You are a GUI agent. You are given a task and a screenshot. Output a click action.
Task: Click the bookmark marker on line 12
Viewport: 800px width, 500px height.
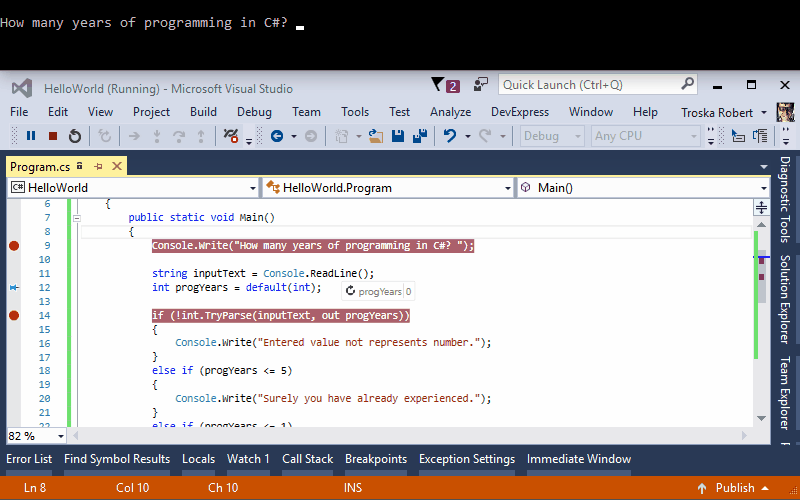click(x=14, y=288)
